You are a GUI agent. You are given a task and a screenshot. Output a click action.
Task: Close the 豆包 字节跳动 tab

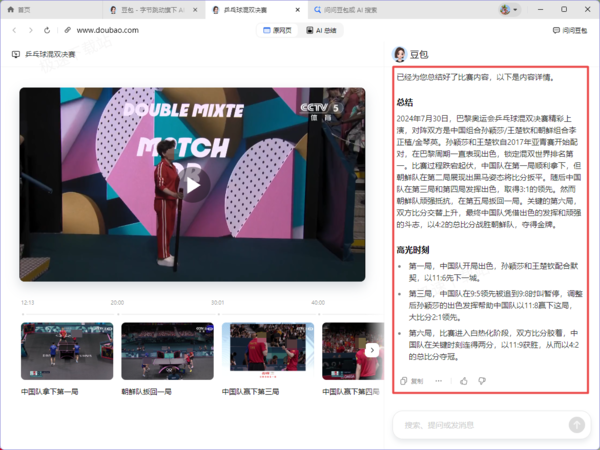[195, 10]
